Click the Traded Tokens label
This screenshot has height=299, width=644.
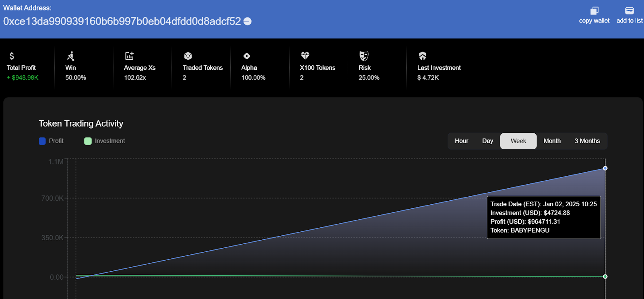tap(202, 68)
